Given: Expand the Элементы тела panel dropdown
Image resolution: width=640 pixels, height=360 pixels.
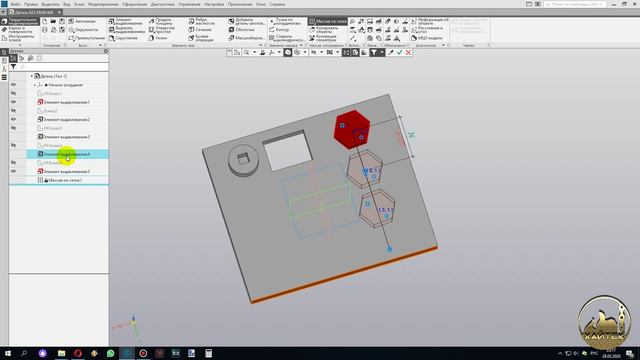Looking at the screenshot, I should tap(261, 45).
